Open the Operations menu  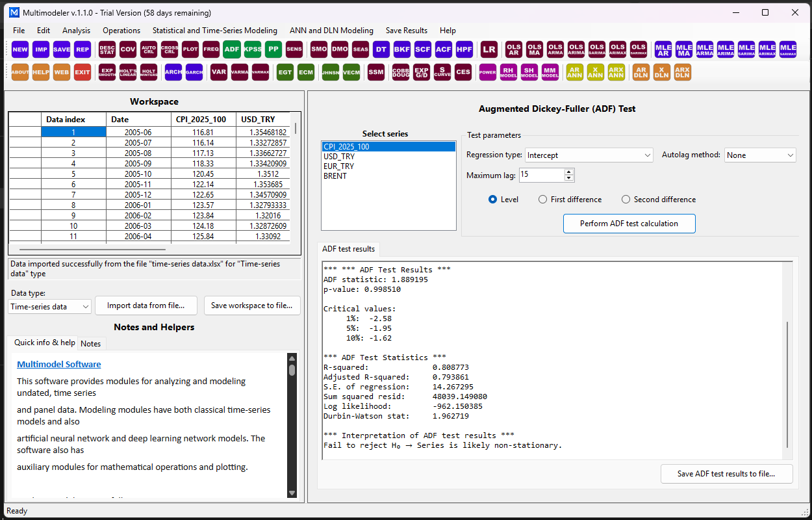tap(121, 31)
